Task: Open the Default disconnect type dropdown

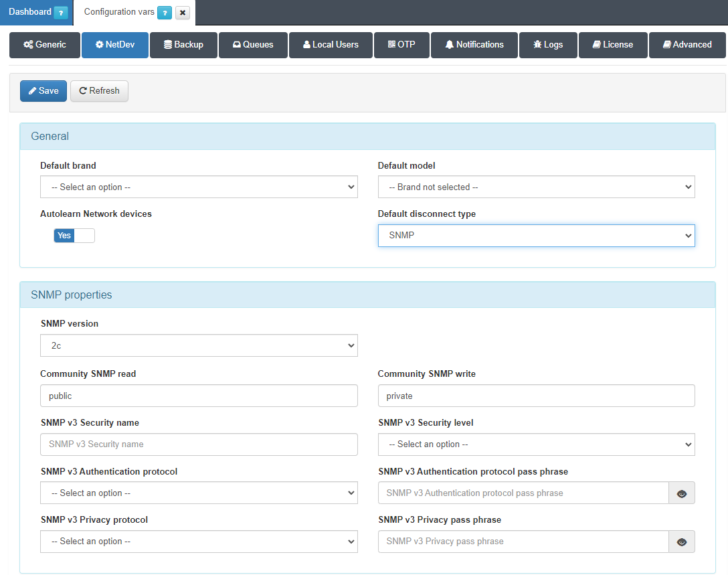Action: coord(536,236)
